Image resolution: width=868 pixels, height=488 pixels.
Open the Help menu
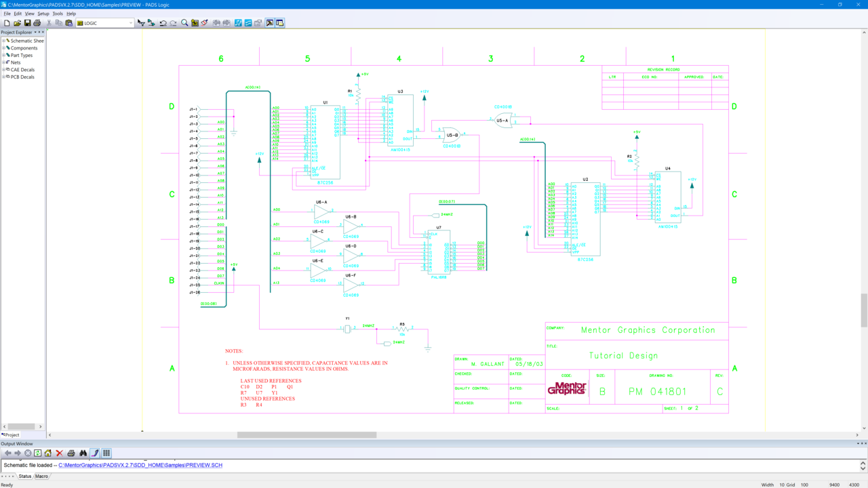[x=71, y=14]
